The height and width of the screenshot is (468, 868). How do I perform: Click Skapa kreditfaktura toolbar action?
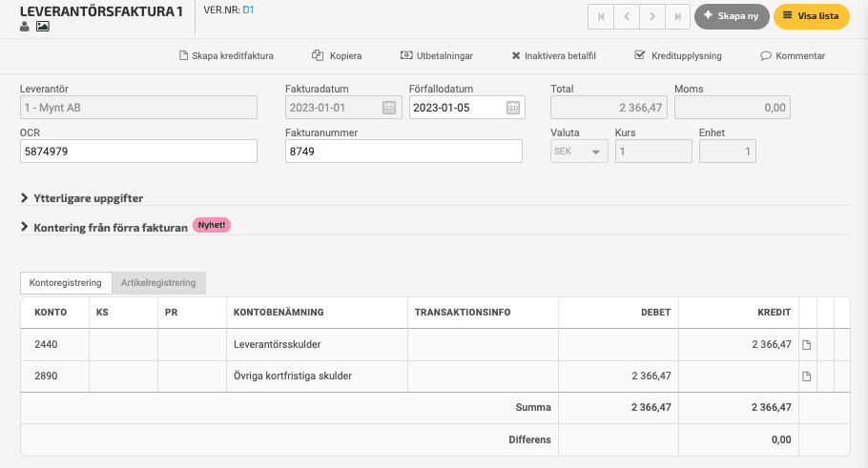[226, 56]
